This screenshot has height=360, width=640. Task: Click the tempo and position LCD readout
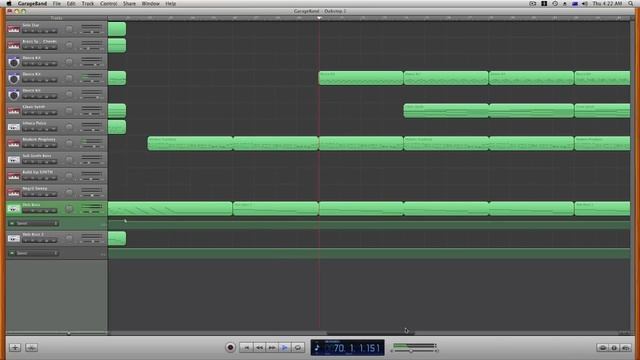pos(347,348)
